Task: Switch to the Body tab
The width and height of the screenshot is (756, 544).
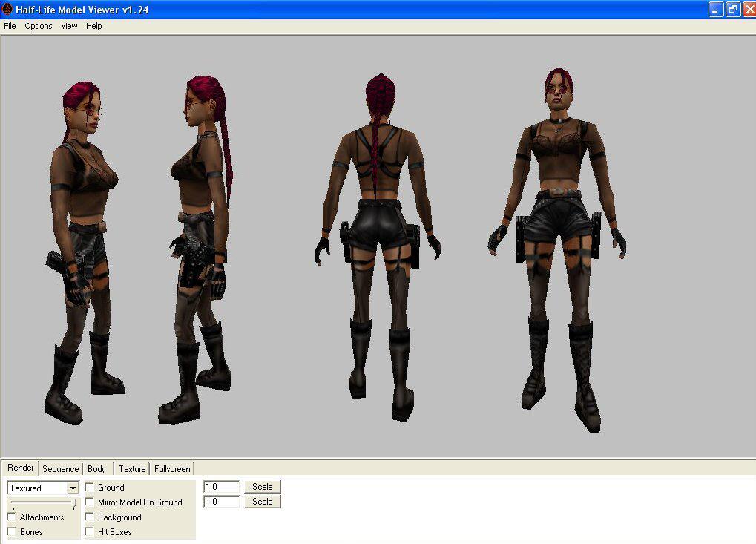Action: click(97, 469)
